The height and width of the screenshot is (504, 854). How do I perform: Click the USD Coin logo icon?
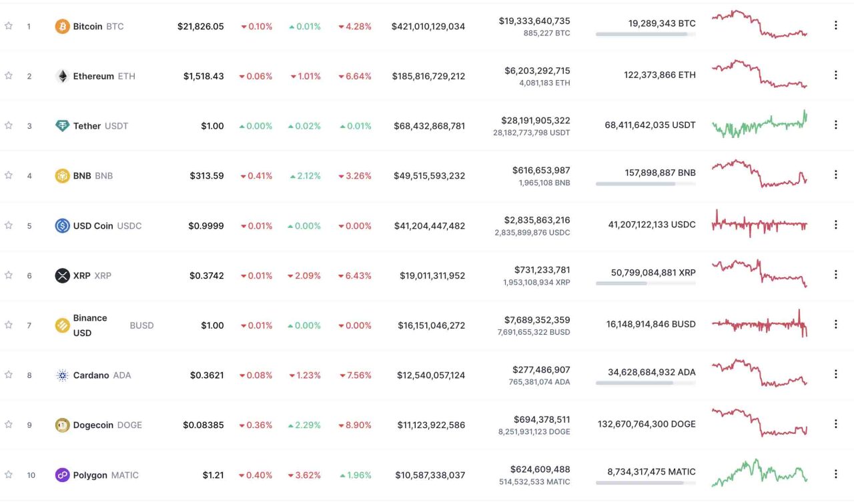click(x=62, y=226)
